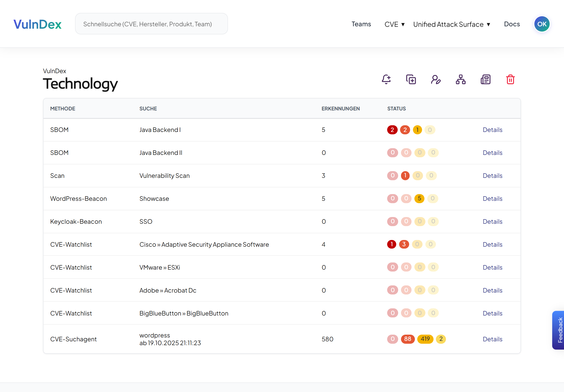The width and height of the screenshot is (564, 392).
Task: Click the red critical badge for Cisco row
Action: click(392, 244)
